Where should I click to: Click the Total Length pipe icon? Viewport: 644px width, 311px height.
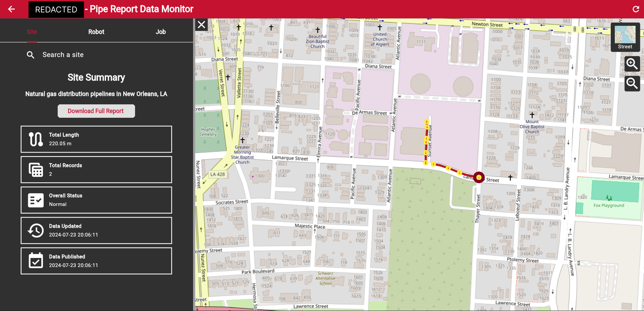[x=36, y=139]
